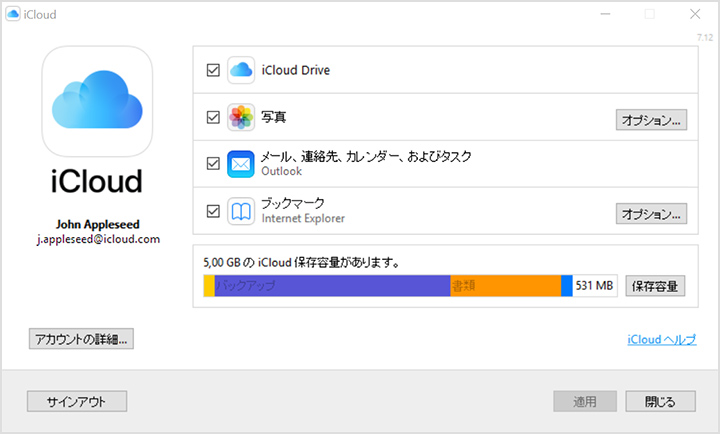The image size is (720, 436).
Task: Uncheck the iCloud Drive checkbox
Action: (212, 71)
